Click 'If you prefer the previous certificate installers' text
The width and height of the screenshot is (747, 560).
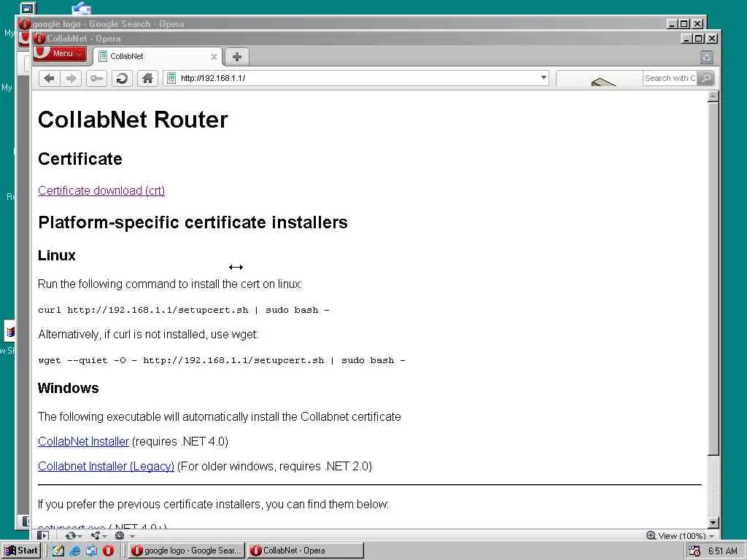[x=214, y=505]
